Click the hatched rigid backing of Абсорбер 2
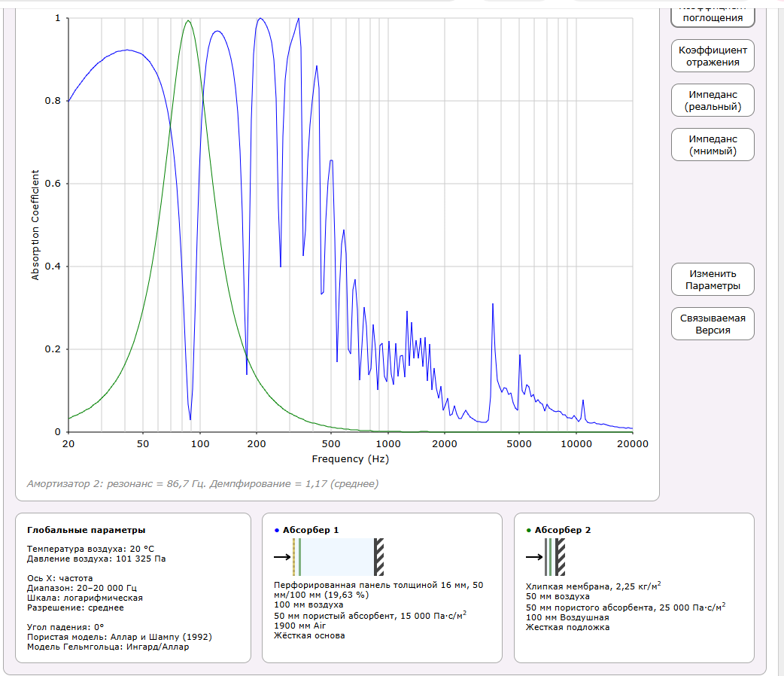This screenshot has height=676, width=784. [x=561, y=557]
